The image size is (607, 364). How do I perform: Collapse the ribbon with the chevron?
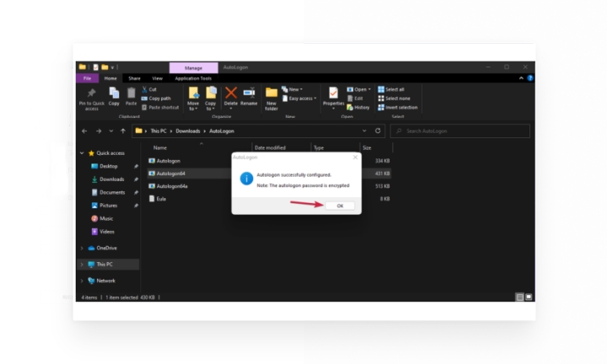click(x=521, y=78)
